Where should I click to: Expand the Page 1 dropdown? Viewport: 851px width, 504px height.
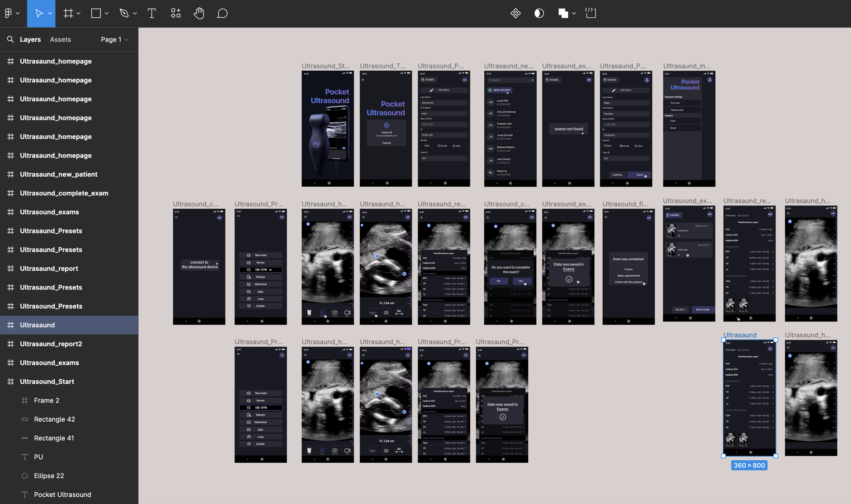click(114, 40)
